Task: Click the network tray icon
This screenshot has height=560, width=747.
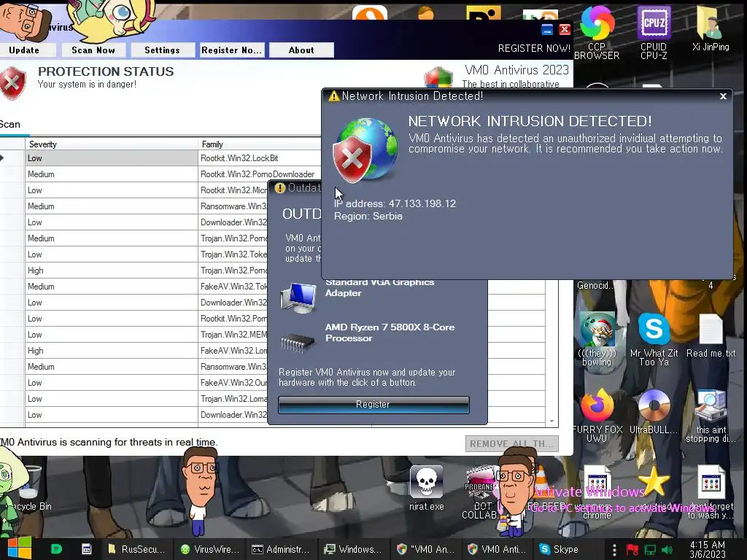Action: coord(650,550)
